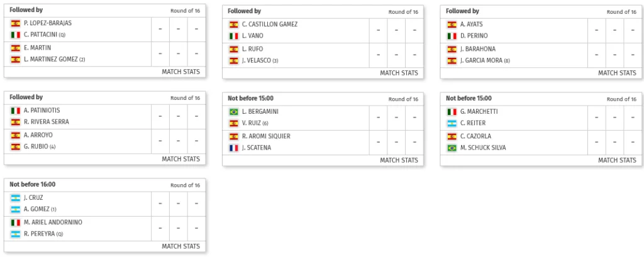The width and height of the screenshot is (644, 257).
Task: Click Spain flag beside P. LOPEZ-BARAJAS
Action: [x=16, y=23]
